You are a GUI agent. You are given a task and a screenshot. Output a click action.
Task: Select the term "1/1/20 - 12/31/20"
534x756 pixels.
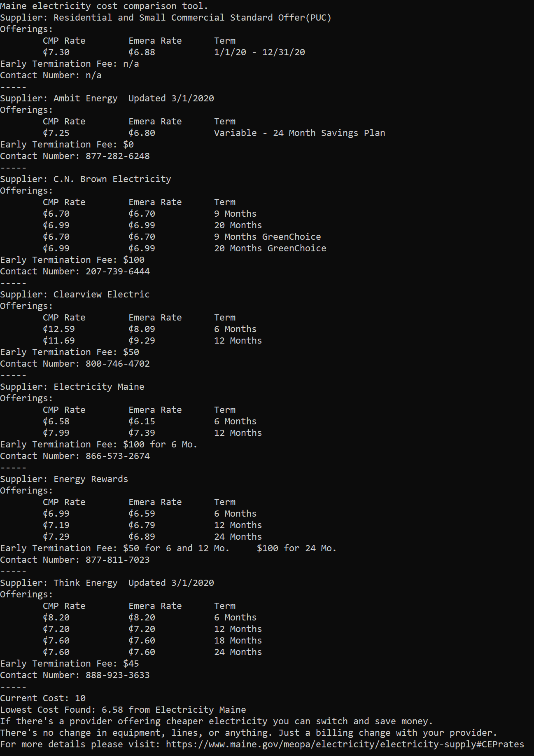[x=260, y=52]
